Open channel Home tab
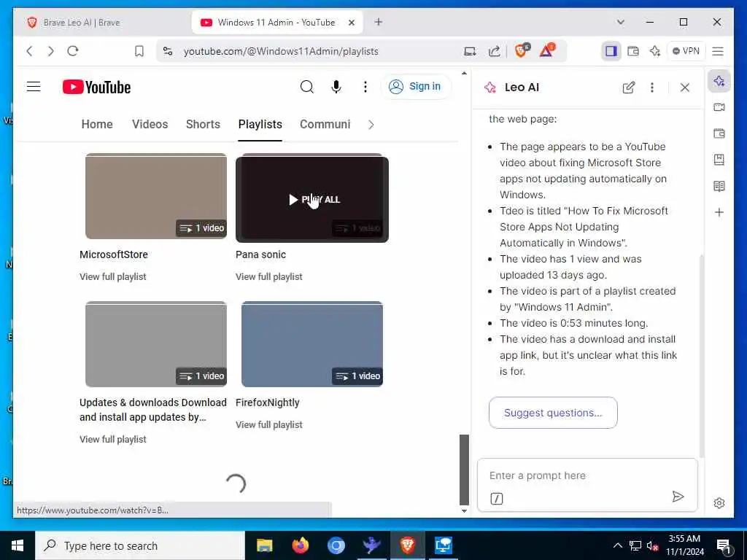Viewport: 747px width, 560px height. (x=97, y=124)
